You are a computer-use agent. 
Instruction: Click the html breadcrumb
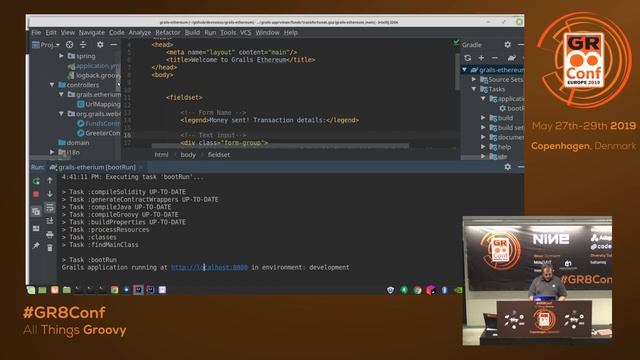click(161, 155)
